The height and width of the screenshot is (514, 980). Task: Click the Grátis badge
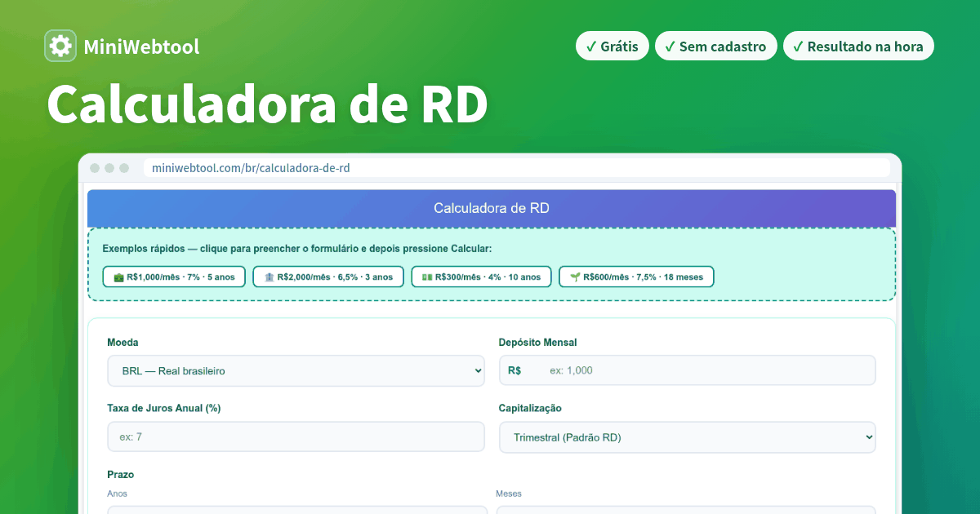[x=612, y=47]
